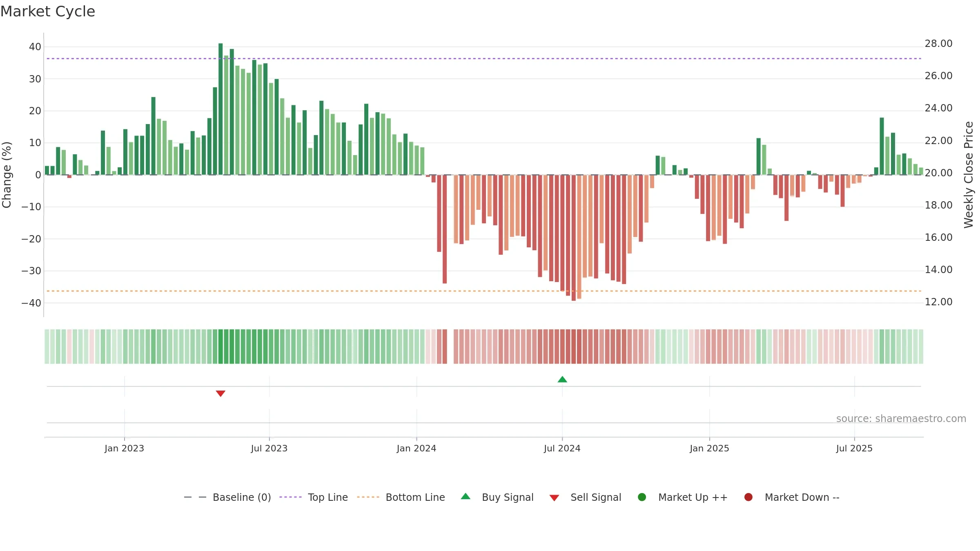This screenshot has width=980, height=551.
Task: Click the −20 tick on the Change axis
Action: coord(31,239)
